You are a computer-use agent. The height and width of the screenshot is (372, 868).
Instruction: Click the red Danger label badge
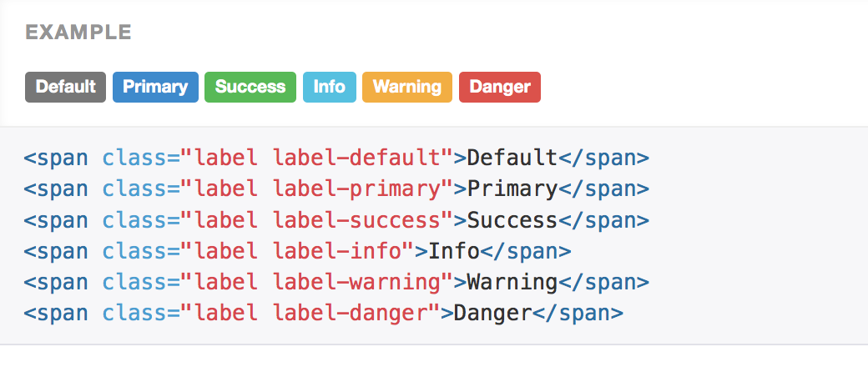[x=500, y=87]
